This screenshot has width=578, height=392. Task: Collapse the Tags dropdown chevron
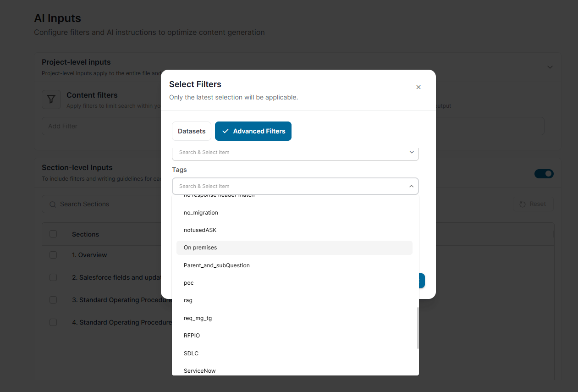(x=411, y=186)
